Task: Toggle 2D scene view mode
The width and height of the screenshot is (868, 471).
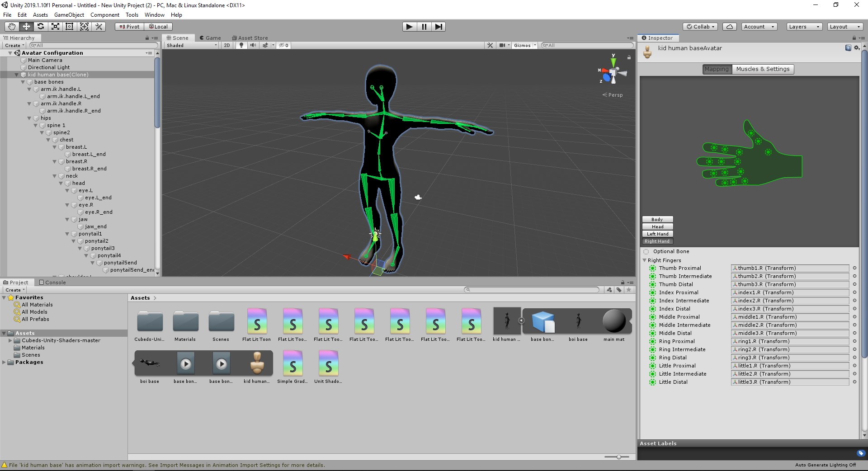Action: pyautogui.click(x=227, y=45)
